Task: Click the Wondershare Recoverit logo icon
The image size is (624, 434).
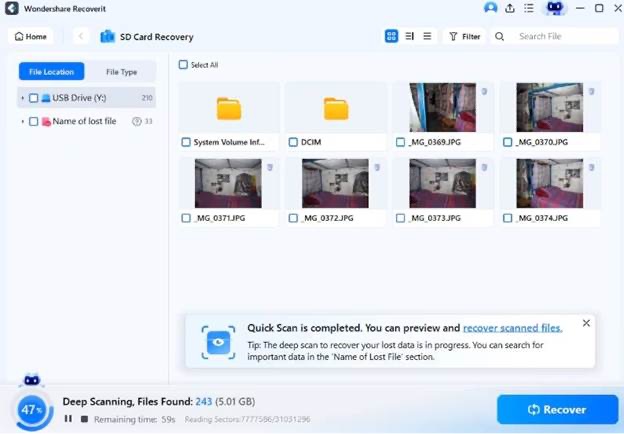Action: tap(12, 8)
